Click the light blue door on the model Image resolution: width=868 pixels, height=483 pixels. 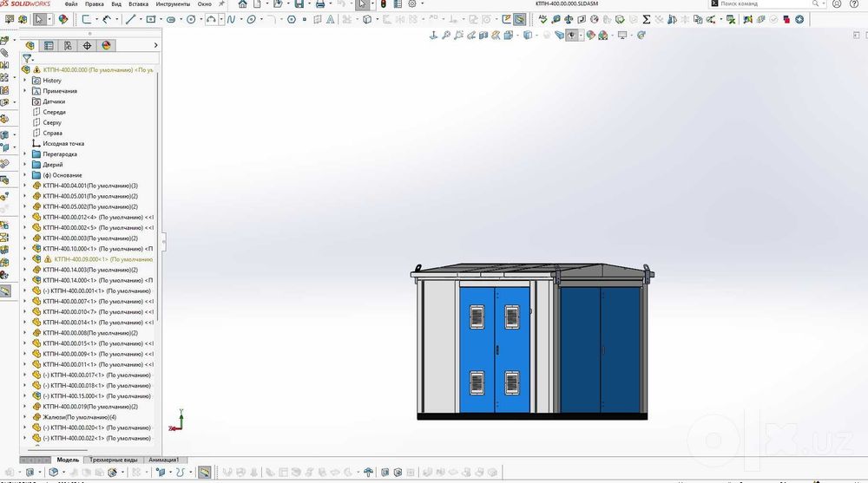pyautogui.click(x=495, y=349)
